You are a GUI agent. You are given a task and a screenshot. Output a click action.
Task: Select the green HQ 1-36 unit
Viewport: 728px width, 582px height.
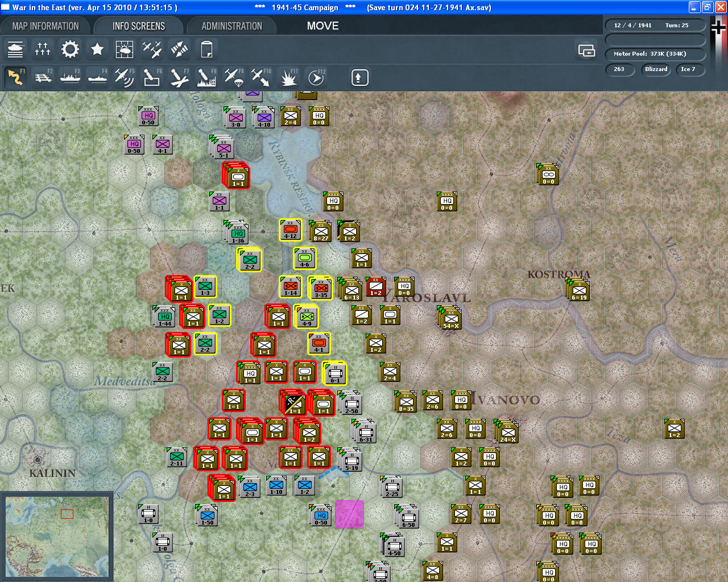coord(237,232)
